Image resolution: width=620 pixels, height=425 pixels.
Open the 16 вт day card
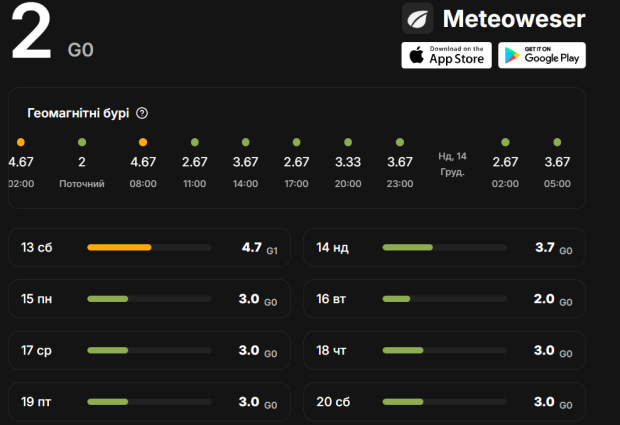coord(445,299)
